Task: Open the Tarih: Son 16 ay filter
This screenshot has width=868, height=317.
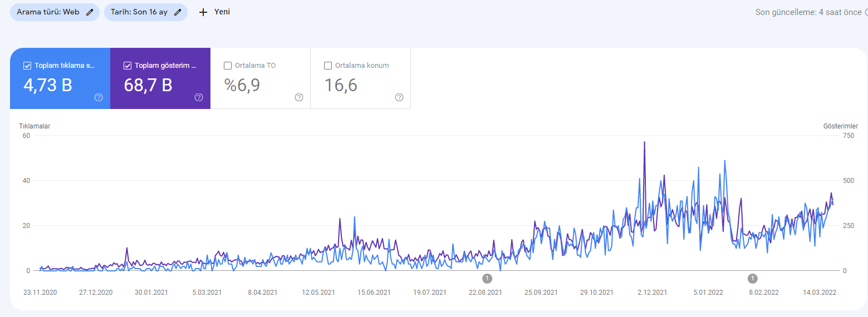Action: [146, 12]
